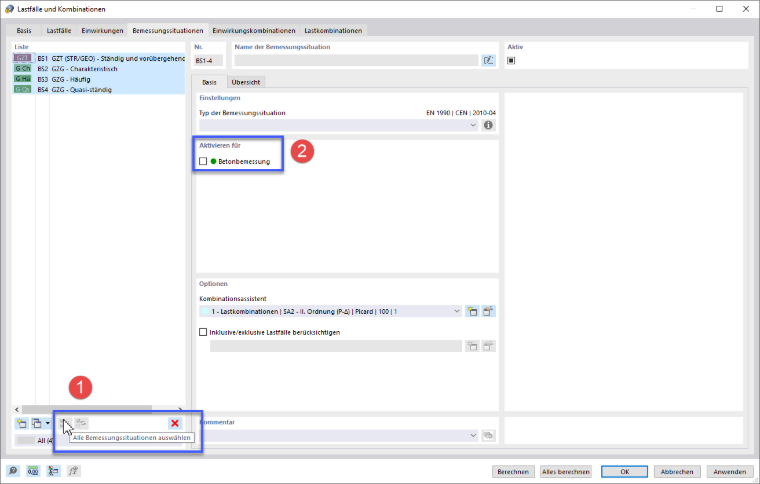Create new Kombinationsassistent icon
Image resolution: width=760 pixels, height=484 pixels.
click(x=472, y=312)
